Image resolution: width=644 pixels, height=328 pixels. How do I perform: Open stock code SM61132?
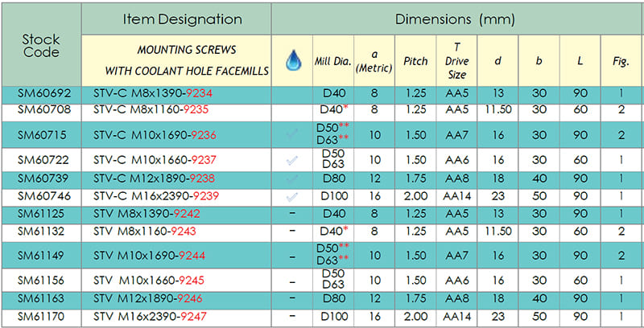(x=40, y=232)
